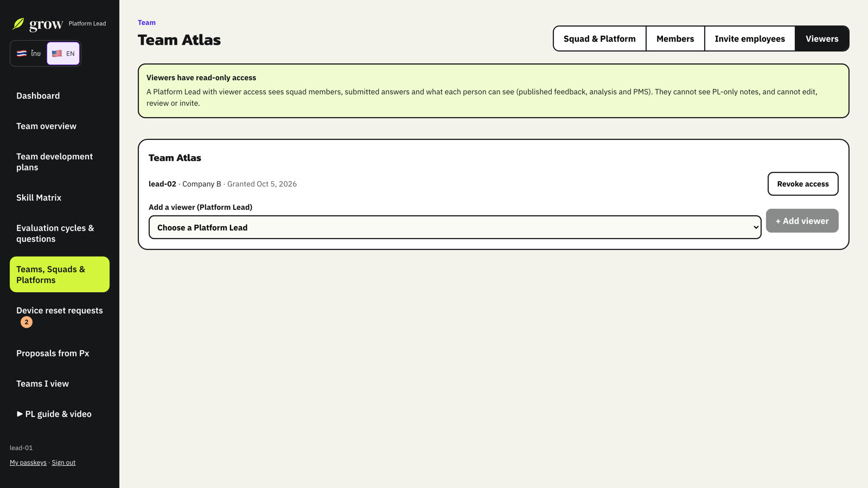Click the Platform Lead role label
The width and height of the screenshot is (868, 488).
pos(87,24)
